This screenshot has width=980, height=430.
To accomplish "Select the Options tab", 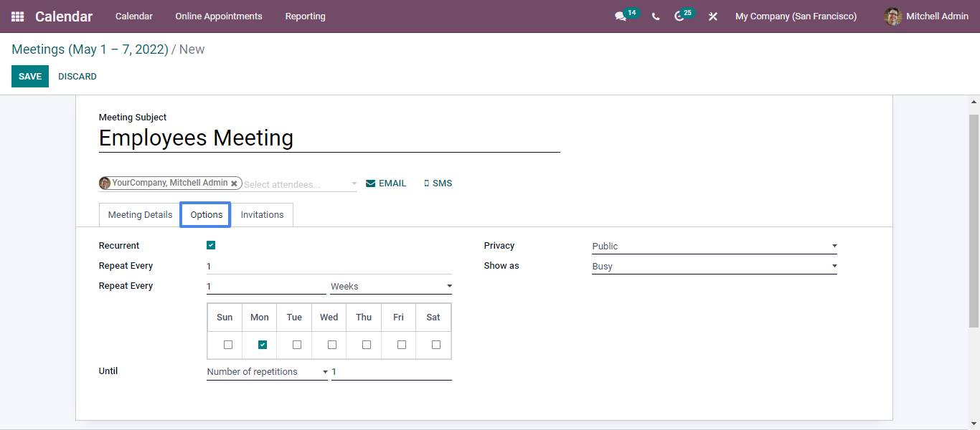I will pos(207,215).
